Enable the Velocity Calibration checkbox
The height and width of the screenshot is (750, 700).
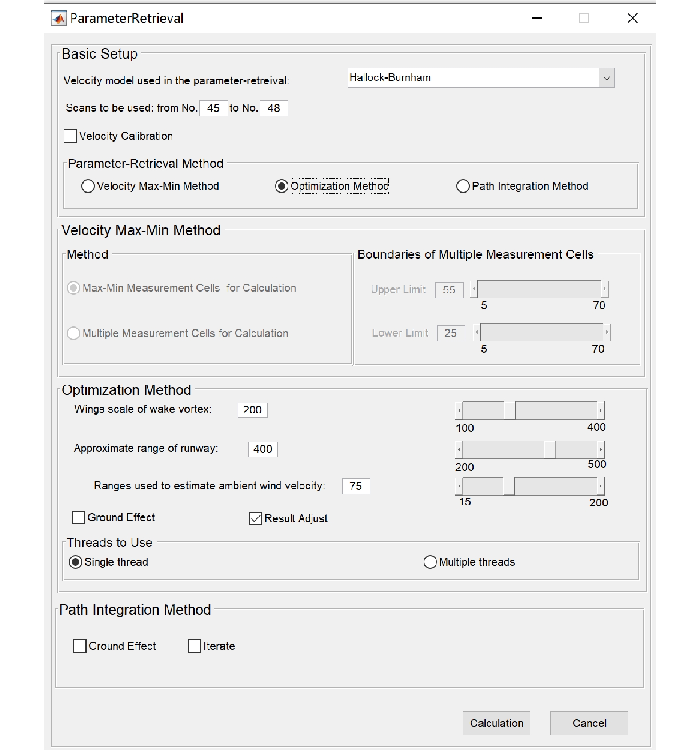point(70,136)
